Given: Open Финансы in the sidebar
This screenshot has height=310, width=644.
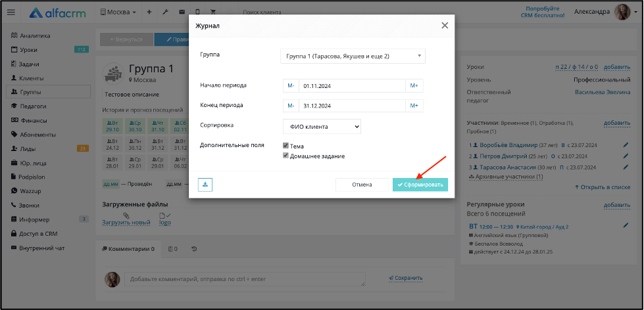Looking at the screenshot, I should 34,121.
